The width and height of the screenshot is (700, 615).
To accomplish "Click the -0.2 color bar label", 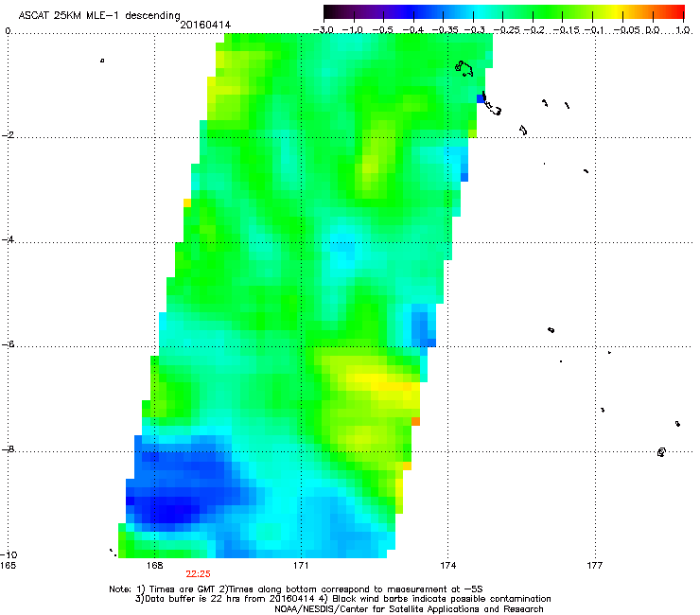I will [534, 30].
